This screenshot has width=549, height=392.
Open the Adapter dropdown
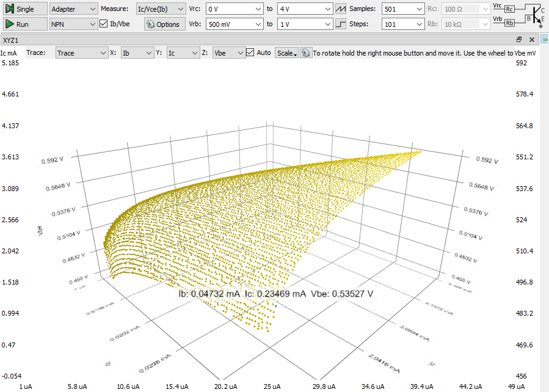point(73,9)
